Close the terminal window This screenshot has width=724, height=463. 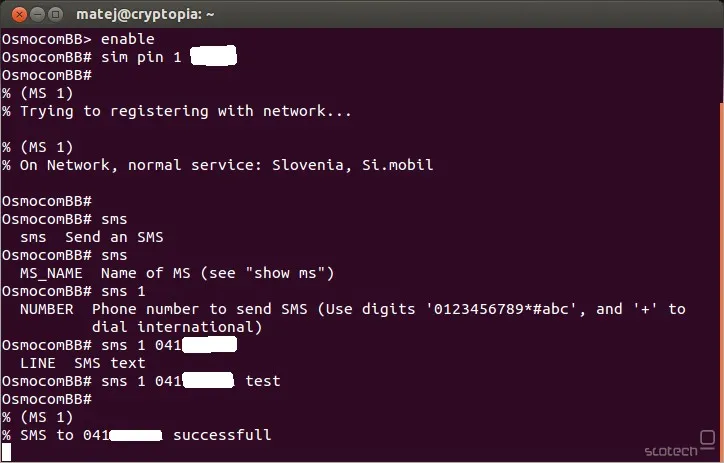click(17, 14)
